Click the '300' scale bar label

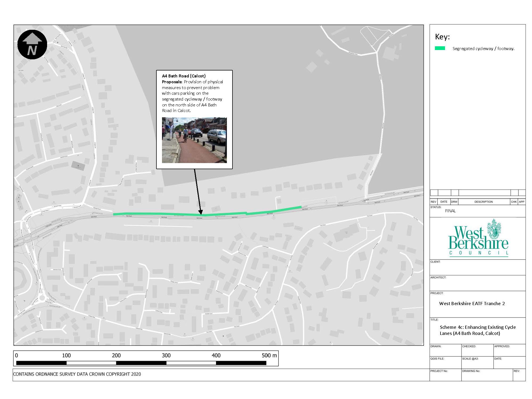pyautogui.click(x=166, y=355)
